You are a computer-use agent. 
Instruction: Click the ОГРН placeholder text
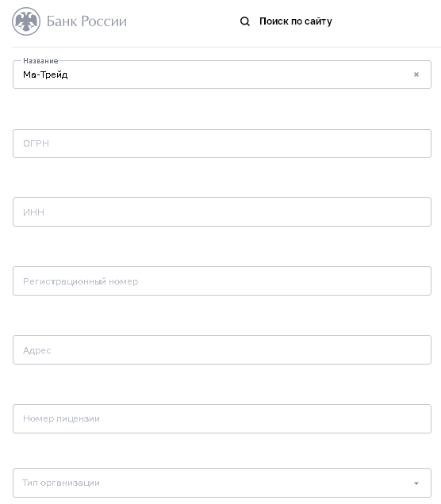[x=36, y=143]
